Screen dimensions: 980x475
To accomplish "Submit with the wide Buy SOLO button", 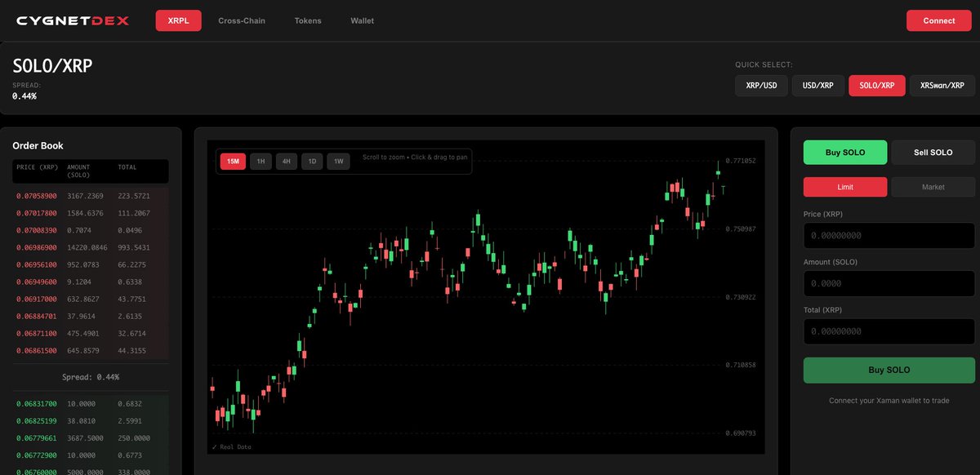I will coord(889,370).
